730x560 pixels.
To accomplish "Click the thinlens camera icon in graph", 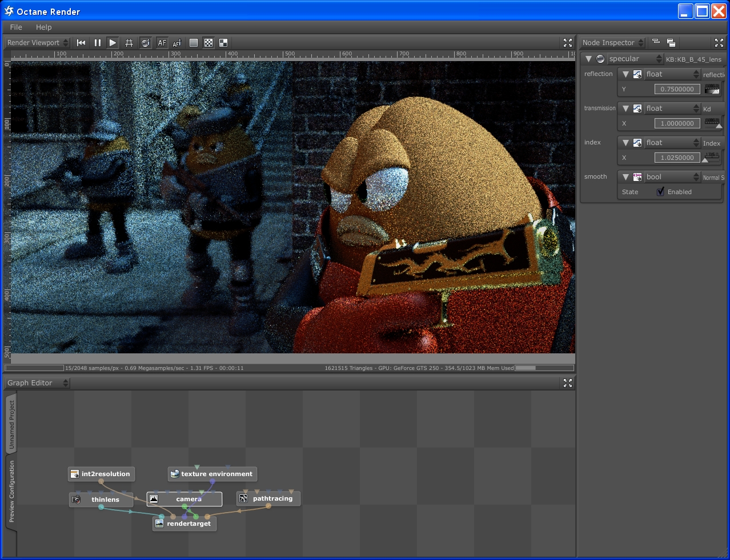I will [x=76, y=499].
